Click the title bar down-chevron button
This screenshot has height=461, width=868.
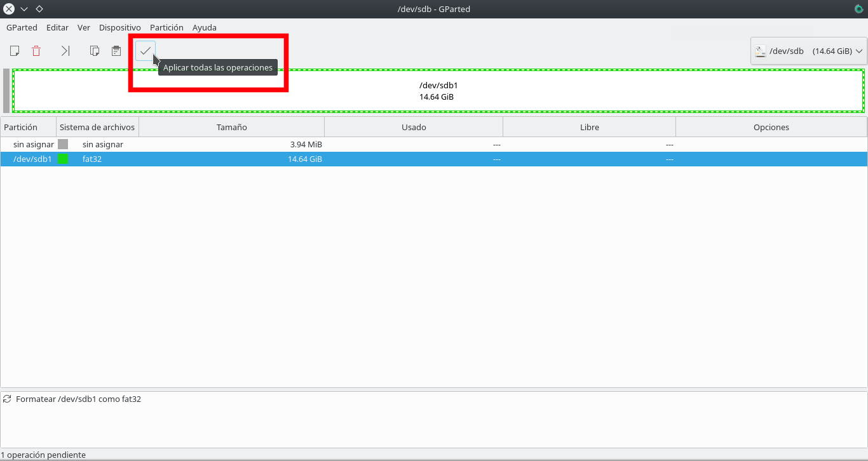pyautogui.click(x=24, y=9)
